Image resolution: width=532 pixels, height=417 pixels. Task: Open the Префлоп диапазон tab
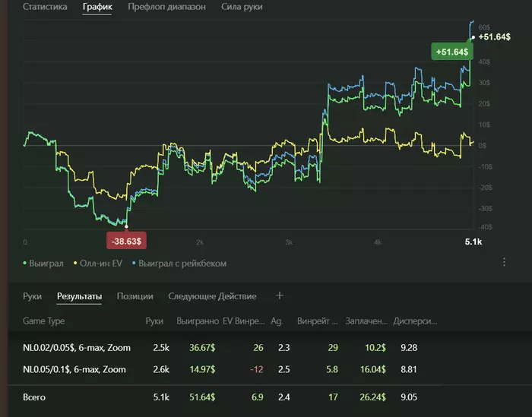click(166, 7)
